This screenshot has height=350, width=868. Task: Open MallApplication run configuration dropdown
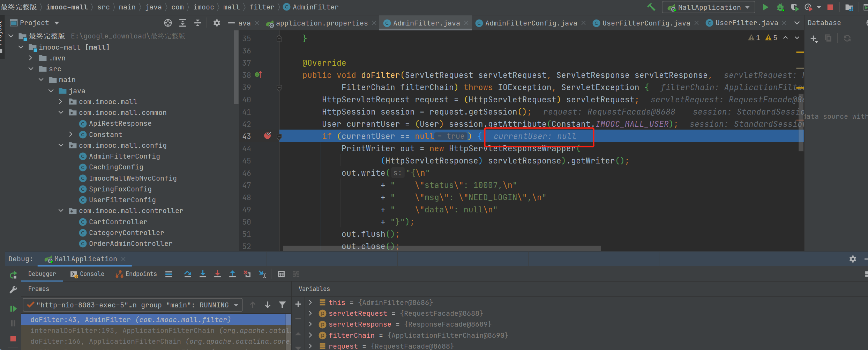(708, 7)
